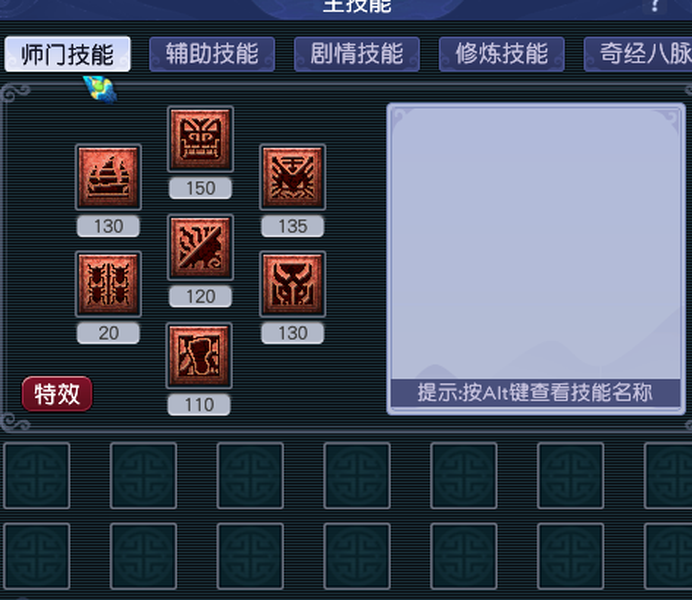Click the red 特效 button

57,394
